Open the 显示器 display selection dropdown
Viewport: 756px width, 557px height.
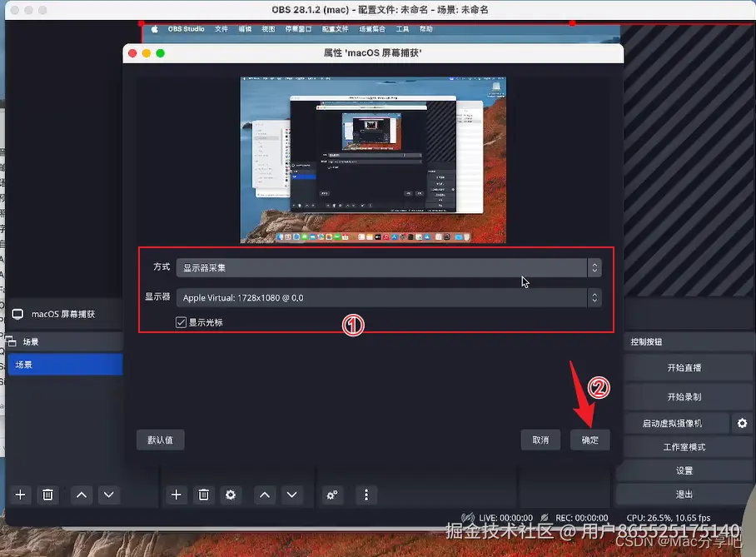click(x=387, y=297)
